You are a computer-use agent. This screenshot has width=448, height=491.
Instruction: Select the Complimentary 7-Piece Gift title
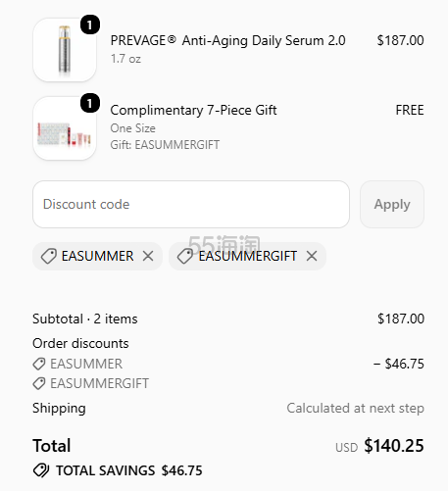click(193, 110)
